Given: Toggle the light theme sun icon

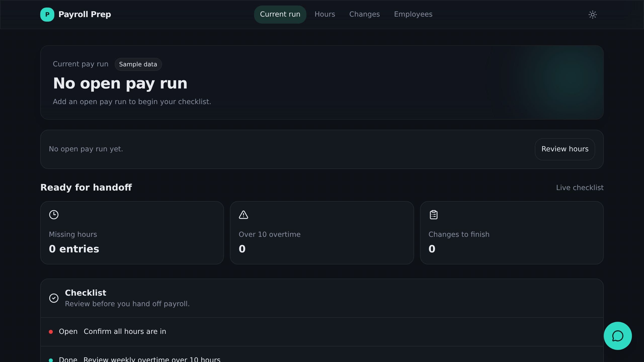Looking at the screenshot, I should [592, 14].
